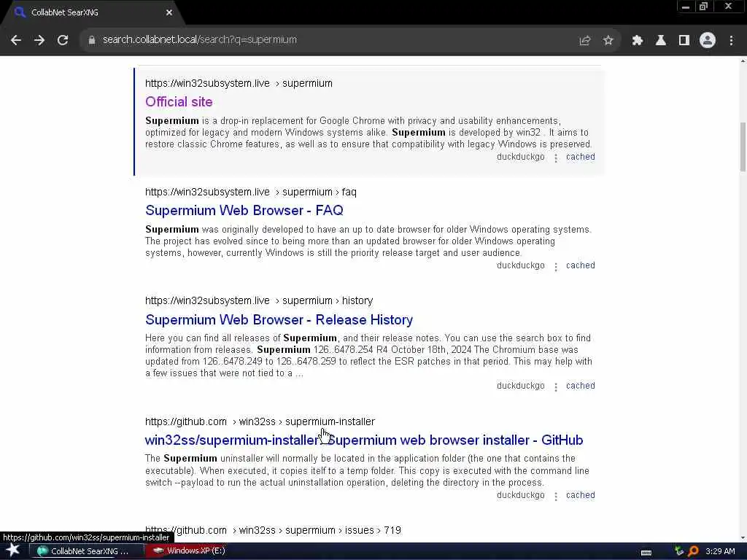747x560 pixels.
Task: Expand options dots for supermium-installer result
Action: click(555, 496)
